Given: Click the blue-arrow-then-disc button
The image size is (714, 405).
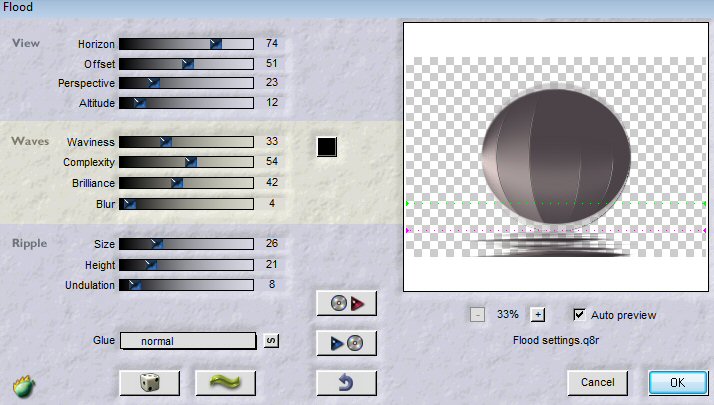Looking at the screenshot, I should coord(347,343).
